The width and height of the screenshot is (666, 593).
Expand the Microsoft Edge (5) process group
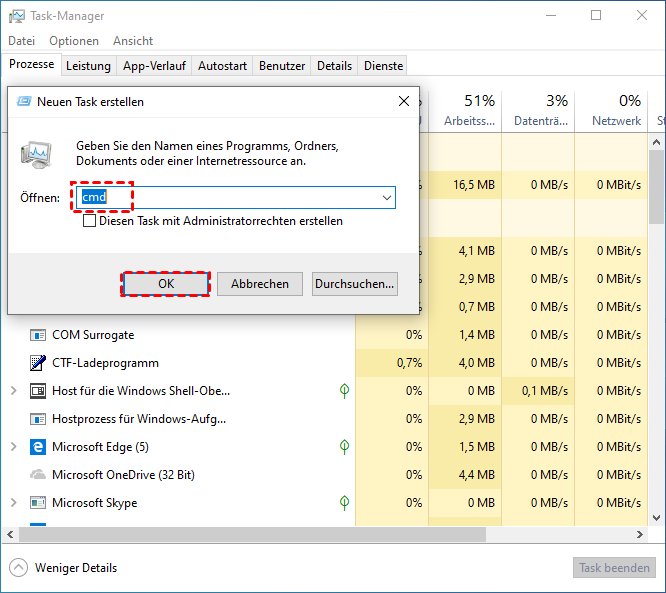click(x=14, y=446)
